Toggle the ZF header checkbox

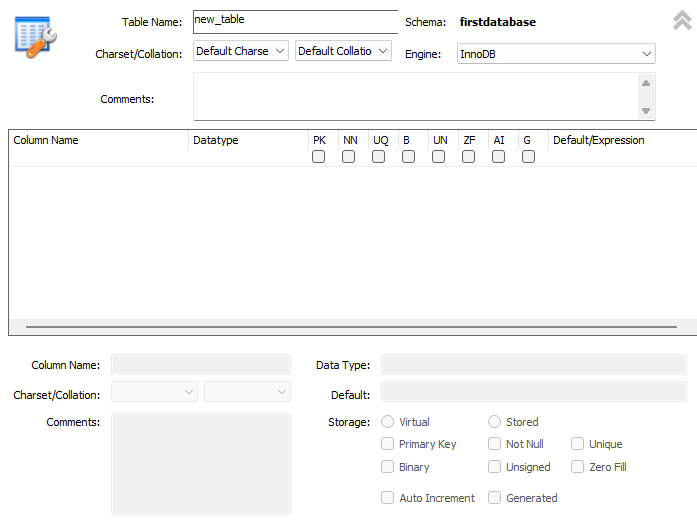[x=468, y=157]
